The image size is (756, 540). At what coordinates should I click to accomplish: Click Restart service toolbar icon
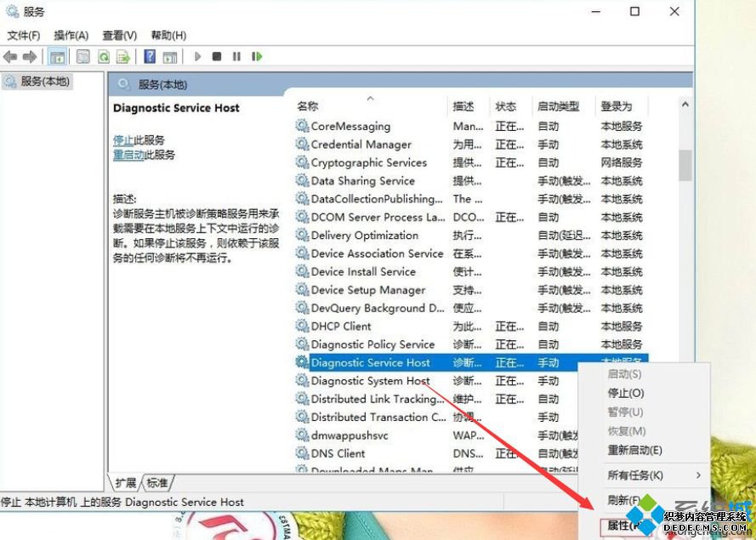pos(257,57)
